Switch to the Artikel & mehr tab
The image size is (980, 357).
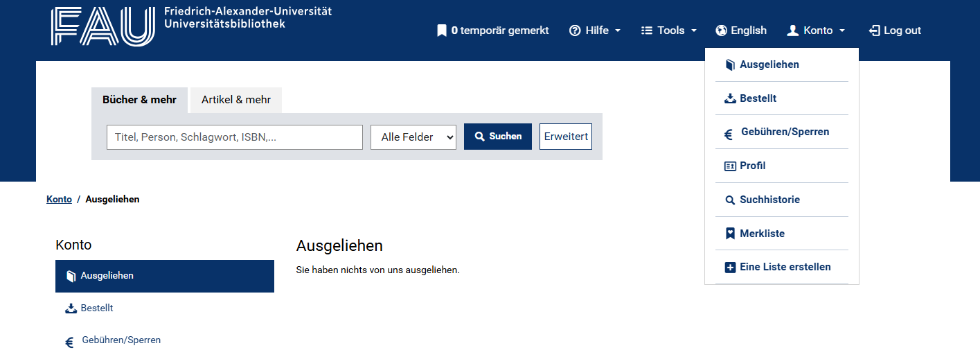coord(236,100)
